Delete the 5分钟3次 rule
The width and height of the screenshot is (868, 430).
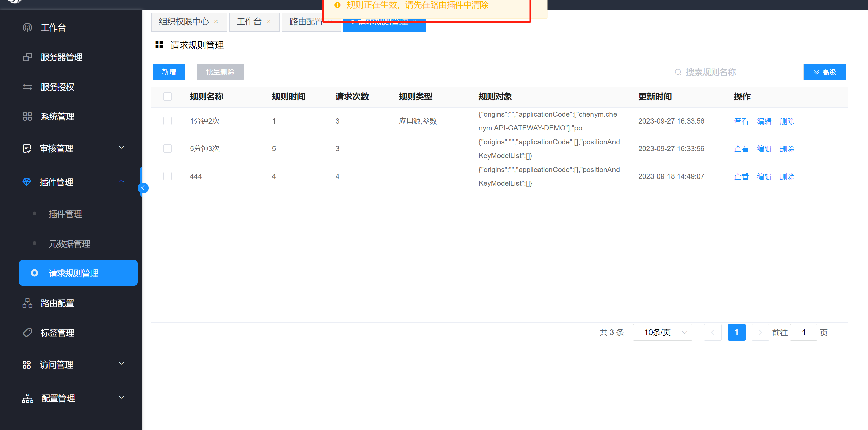tap(787, 149)
